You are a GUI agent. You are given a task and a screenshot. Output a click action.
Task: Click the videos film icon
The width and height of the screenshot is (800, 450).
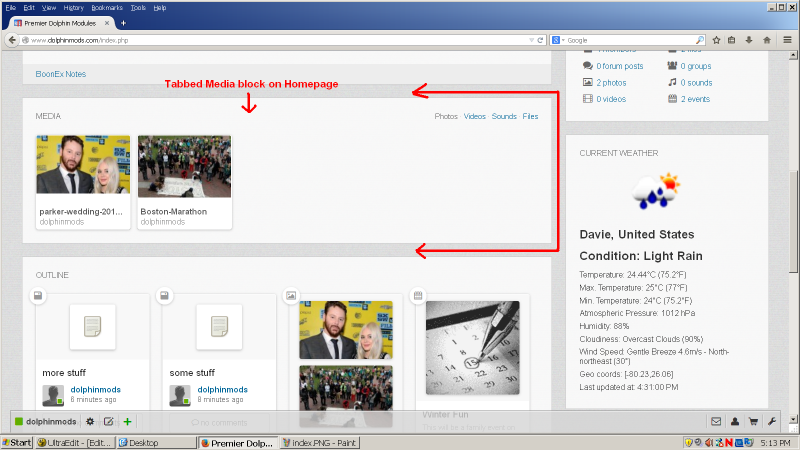(x=588, y=98)
